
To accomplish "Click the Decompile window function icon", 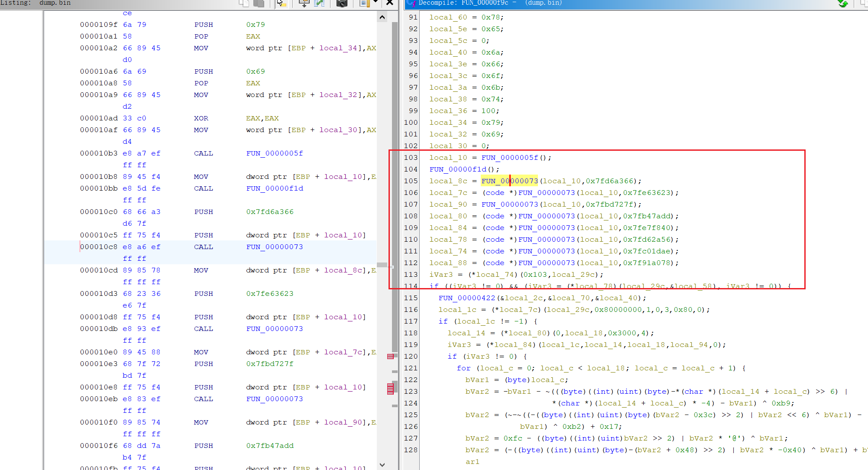I will tap(411, 3).
